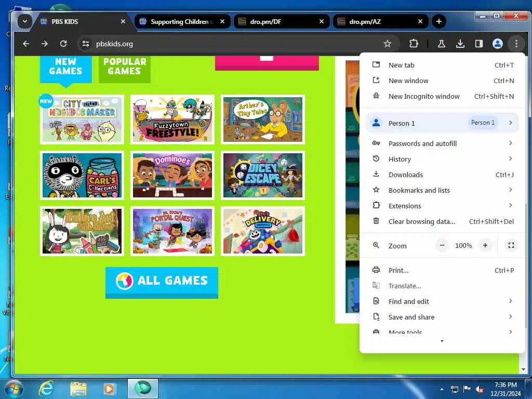532x399 pixels.
Task: Open the Fuzzytown Freestyle game thumbnail
Action: tap(172, 119)
